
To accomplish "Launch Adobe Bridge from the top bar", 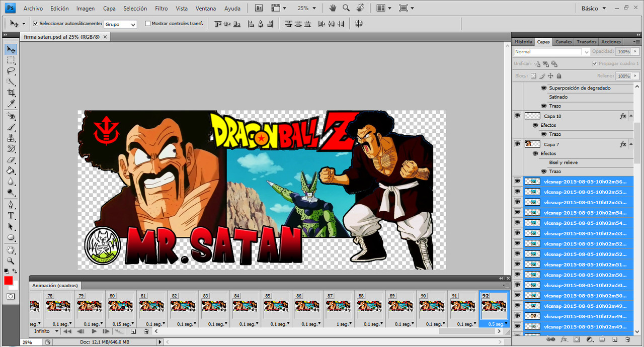I will 259,8.
